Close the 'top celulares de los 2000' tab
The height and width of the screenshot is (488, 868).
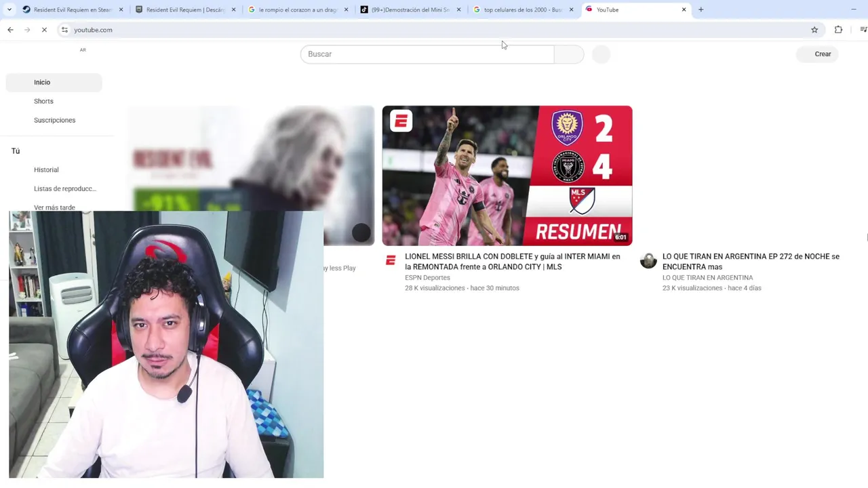coord(571,9)
